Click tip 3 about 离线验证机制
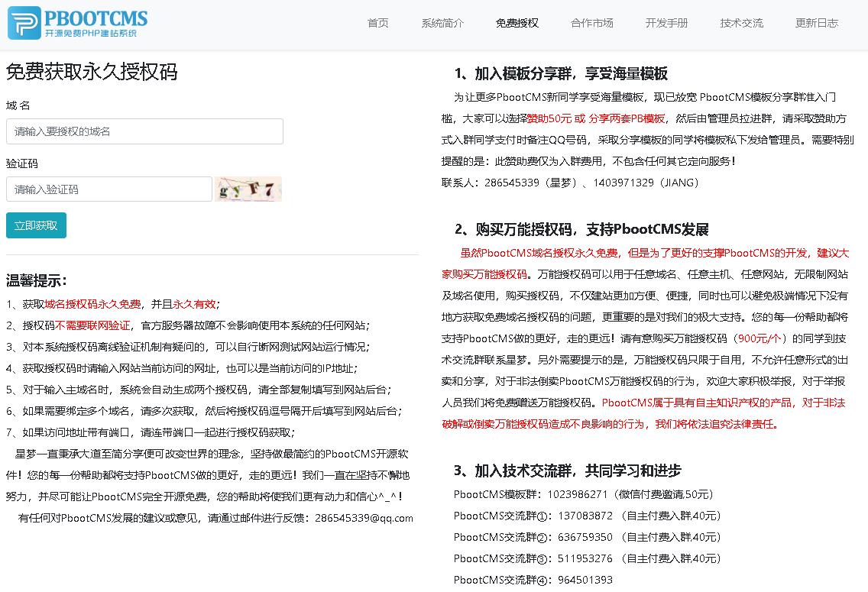868x592 pixels. click(x=188, y=347)
